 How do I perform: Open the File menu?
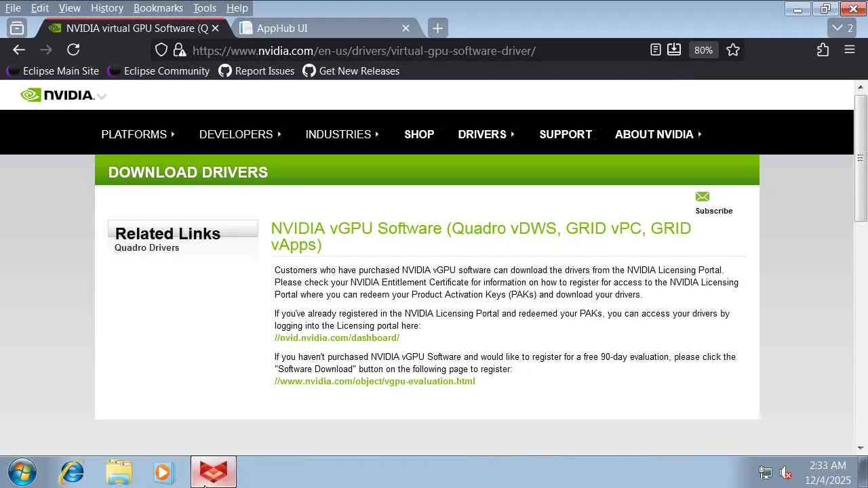(x=13, y=8)
